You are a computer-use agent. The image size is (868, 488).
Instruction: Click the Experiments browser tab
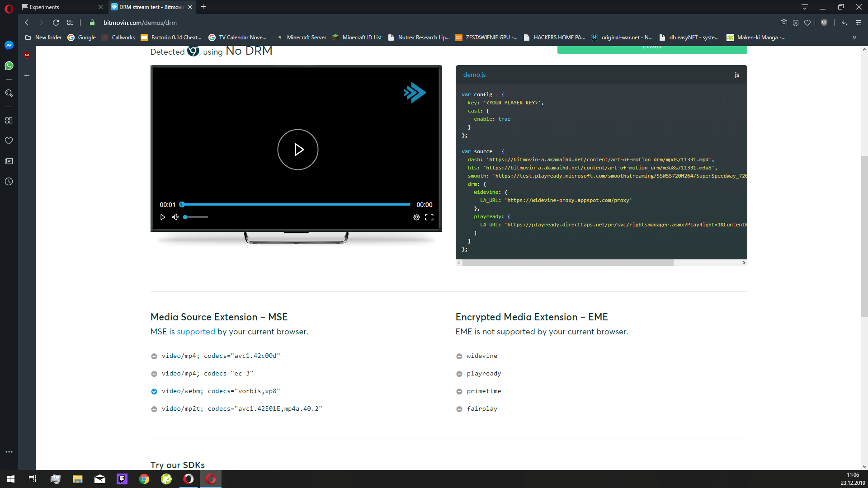pyautogui.click(x=62, y=7)
